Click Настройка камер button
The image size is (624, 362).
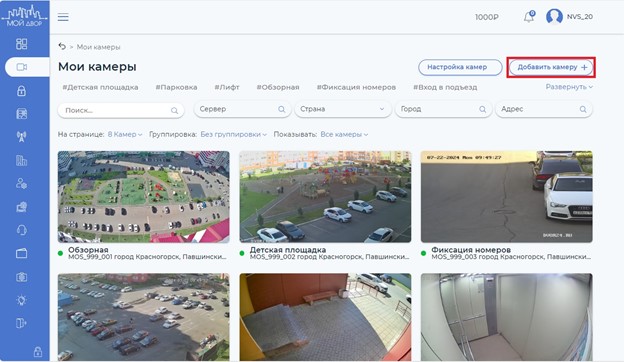[460, 67]
